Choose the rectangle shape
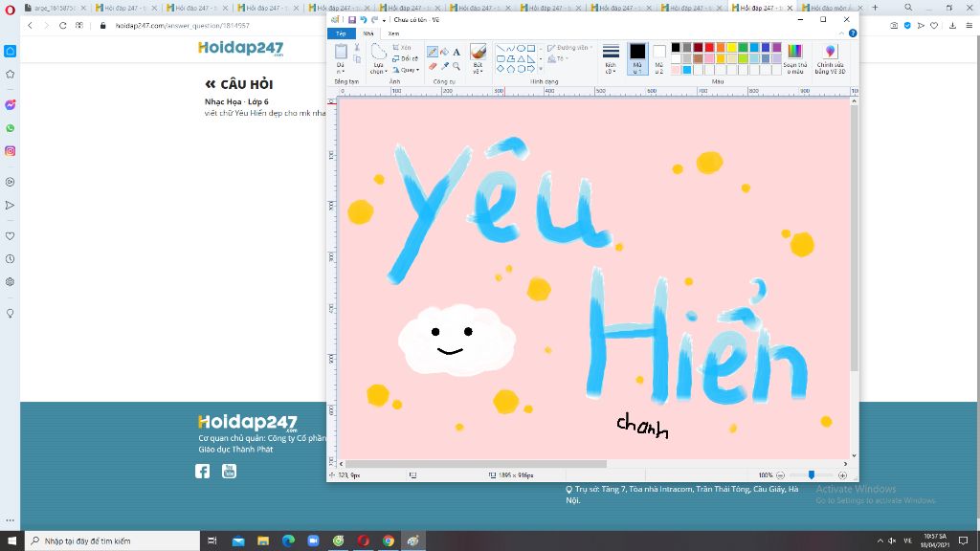The image size is (980, 551). point(530,48)
